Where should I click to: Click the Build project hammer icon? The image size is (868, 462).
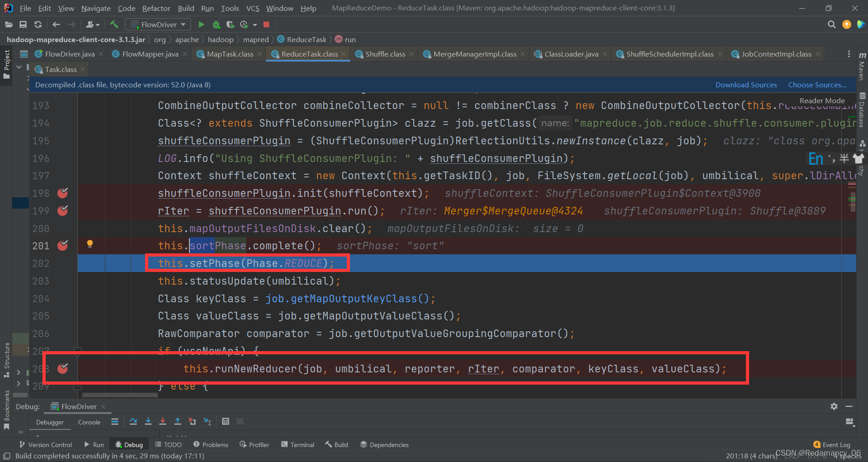click(114, 24)
